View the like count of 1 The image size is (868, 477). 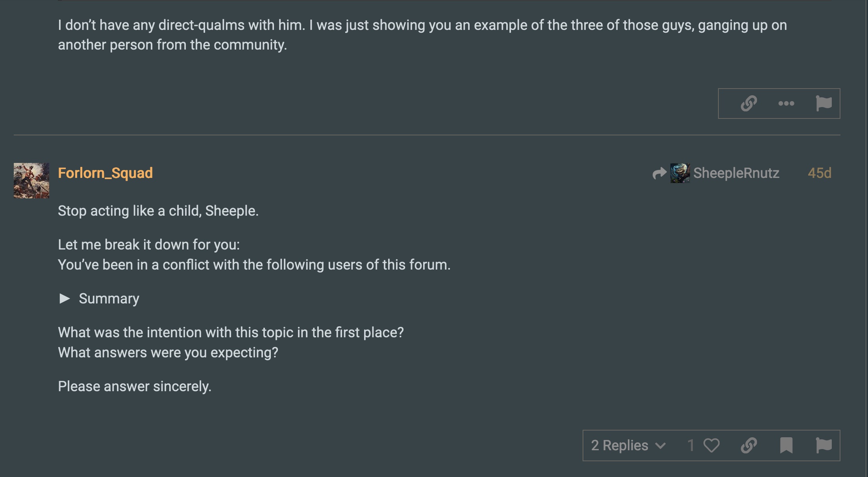click(x=691, y=446)
